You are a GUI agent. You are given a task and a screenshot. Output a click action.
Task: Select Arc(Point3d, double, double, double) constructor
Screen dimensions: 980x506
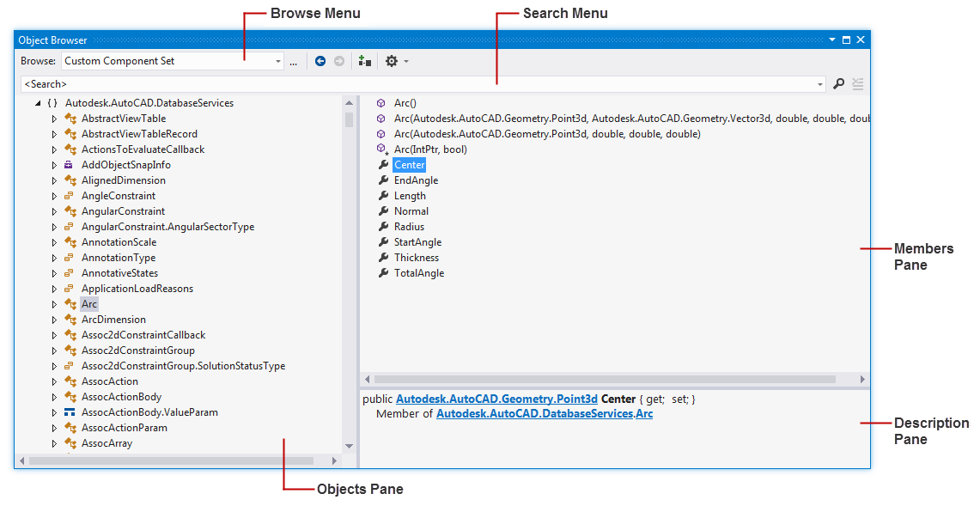pos(547,134)
